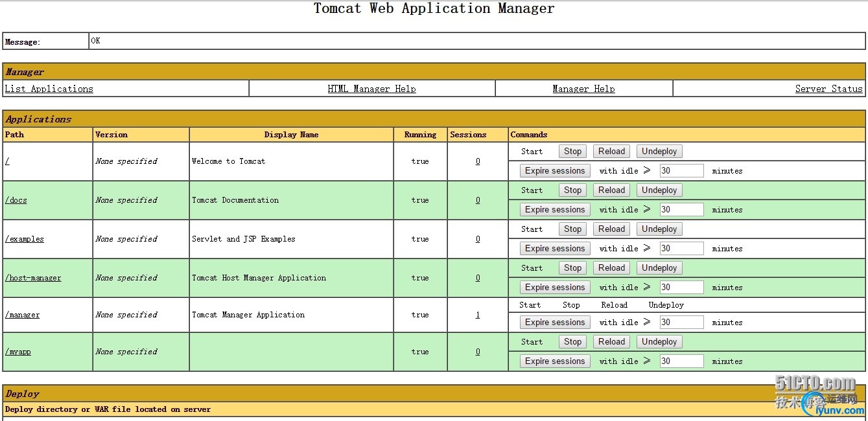The height and width of the screenshot is (421, 868).
Task: Click sessions count 0 for /myapp
Action: (478, 352)
